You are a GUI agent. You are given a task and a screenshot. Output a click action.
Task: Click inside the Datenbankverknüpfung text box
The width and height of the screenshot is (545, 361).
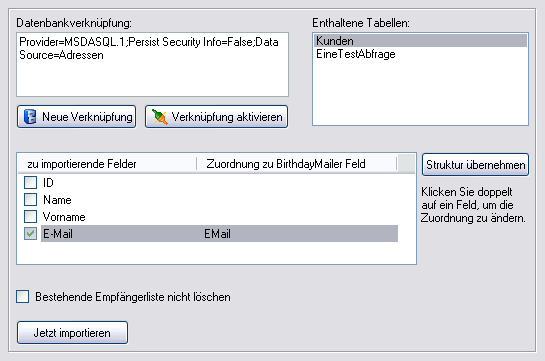[x=152, y=65]
